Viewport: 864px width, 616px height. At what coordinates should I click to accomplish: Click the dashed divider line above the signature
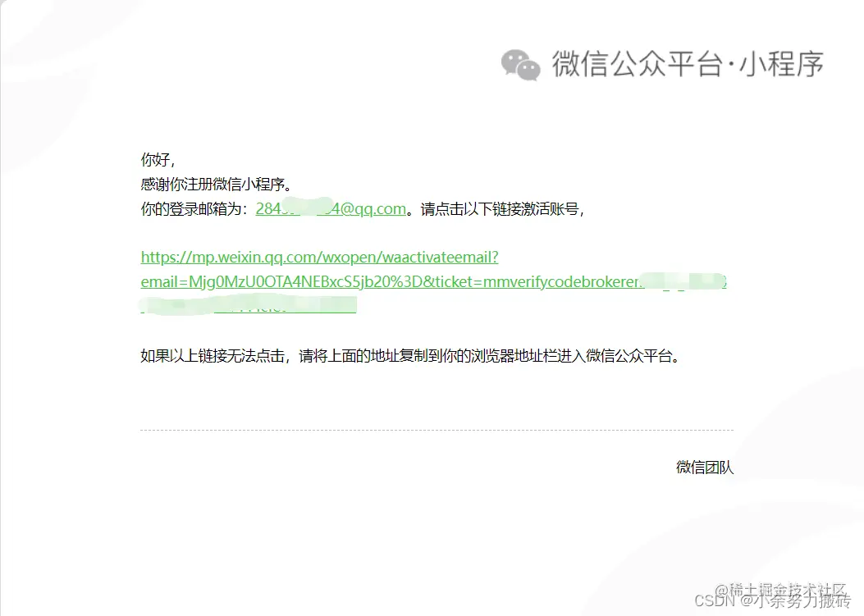[437, 430]
